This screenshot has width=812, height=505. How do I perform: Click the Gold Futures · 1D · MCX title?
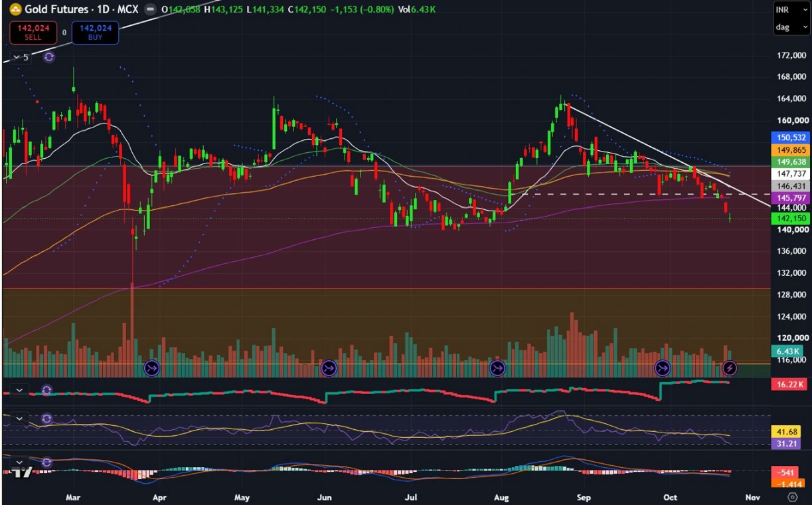tap(81, 9)
